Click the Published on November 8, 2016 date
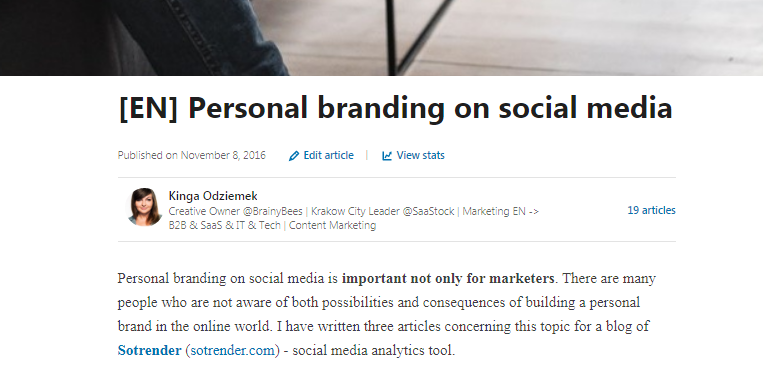Image resolution: width=763 pixels, height=369 pixels. point(192,155)
